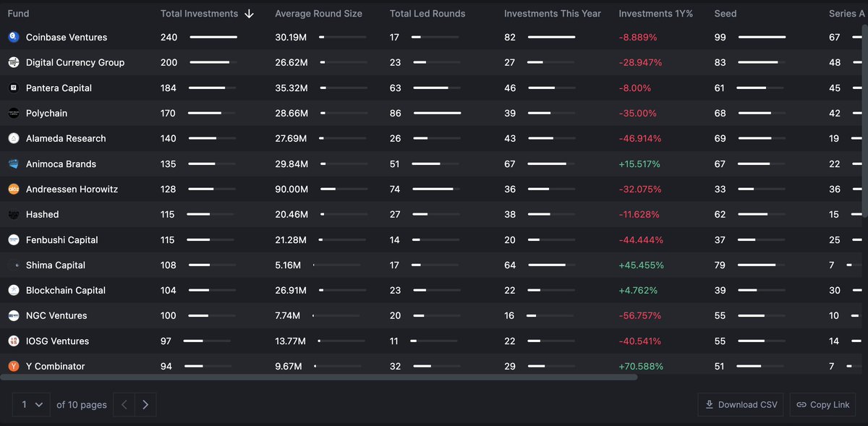This screenshot has width=868, height=426.
Task: Click the IOSG Ventures logo icon
Action: 14,341
